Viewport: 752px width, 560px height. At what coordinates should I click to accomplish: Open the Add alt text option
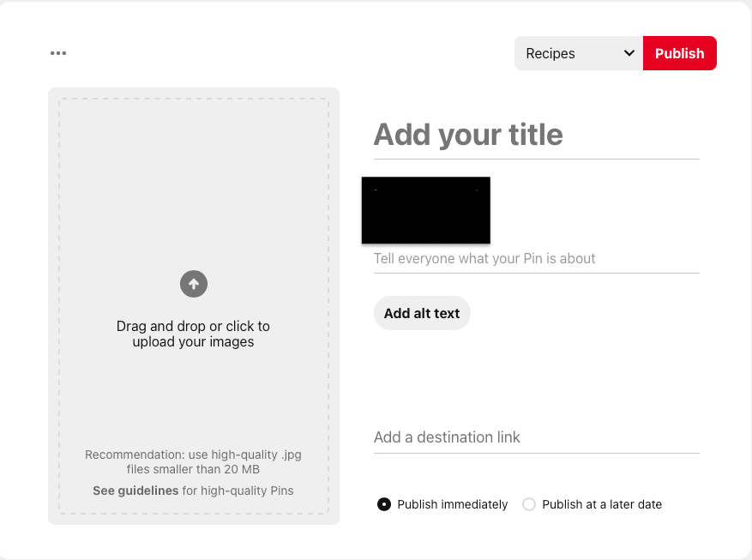coord(422,313)
